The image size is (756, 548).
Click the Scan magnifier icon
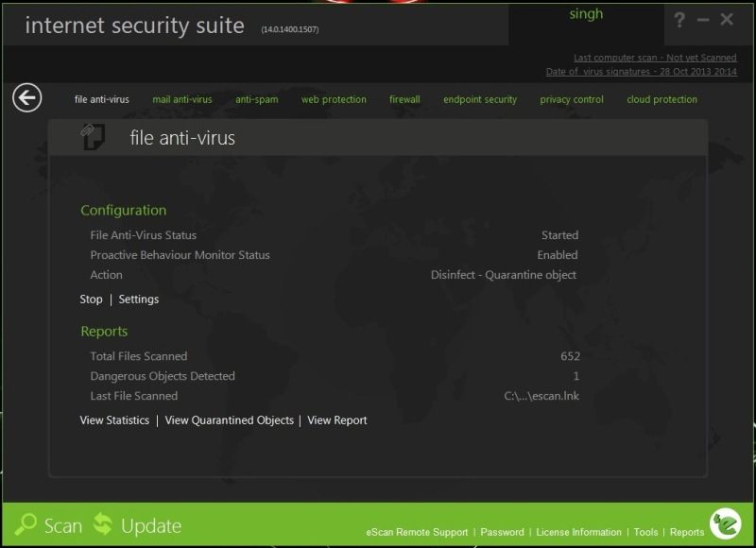coord(26,524)
